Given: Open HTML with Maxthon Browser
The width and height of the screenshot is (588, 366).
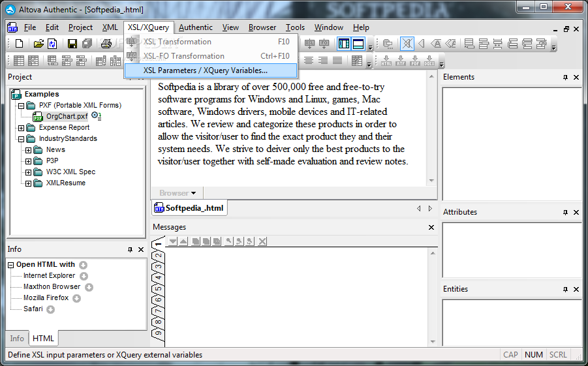Looking at the screenshot, I should (52, 287).
